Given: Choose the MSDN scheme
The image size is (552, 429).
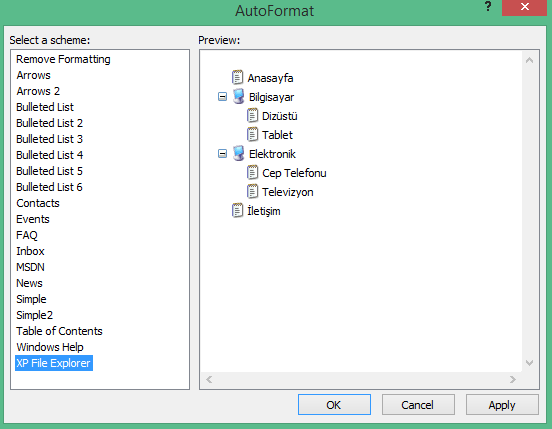Looking at the screenshot, I should pyautogui.click(x=31, y=267).
